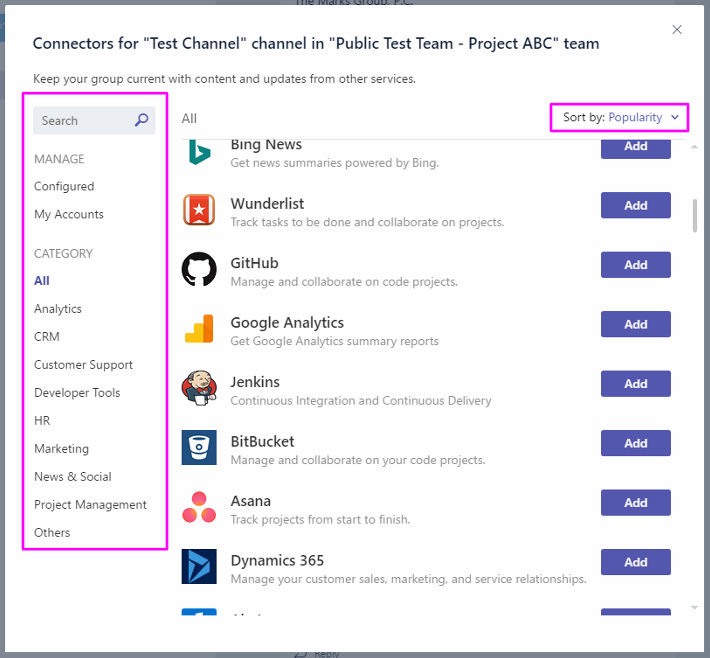Open the Configured connectors list
Viewport: 710px width, 658px height.
64,186
